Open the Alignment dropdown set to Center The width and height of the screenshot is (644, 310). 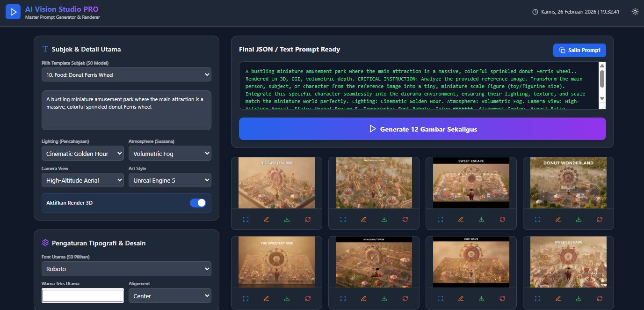coord(170,296)
